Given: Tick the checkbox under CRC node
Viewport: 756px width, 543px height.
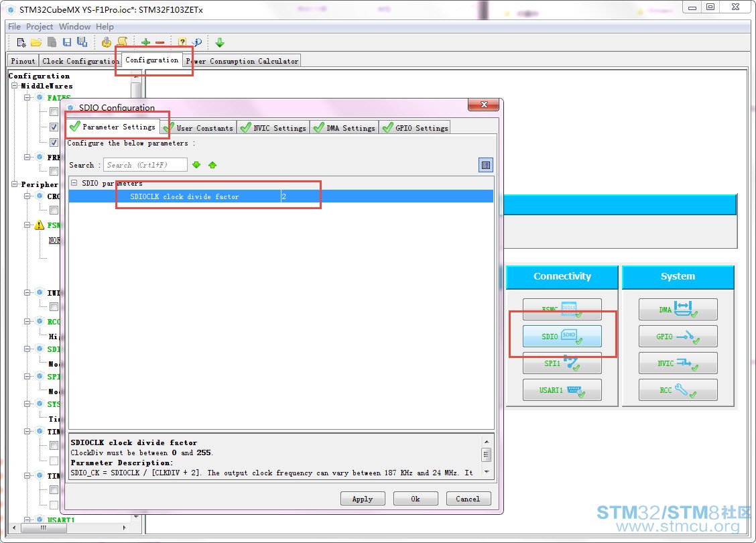Looking at the screenshot, I should [x=54, y=210].
